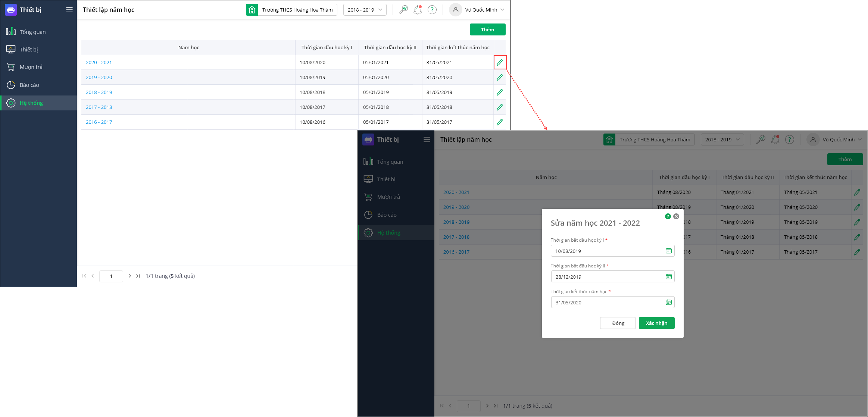Open calendar picker for year end date
868x417 pixels.
[x=668, y=302]
